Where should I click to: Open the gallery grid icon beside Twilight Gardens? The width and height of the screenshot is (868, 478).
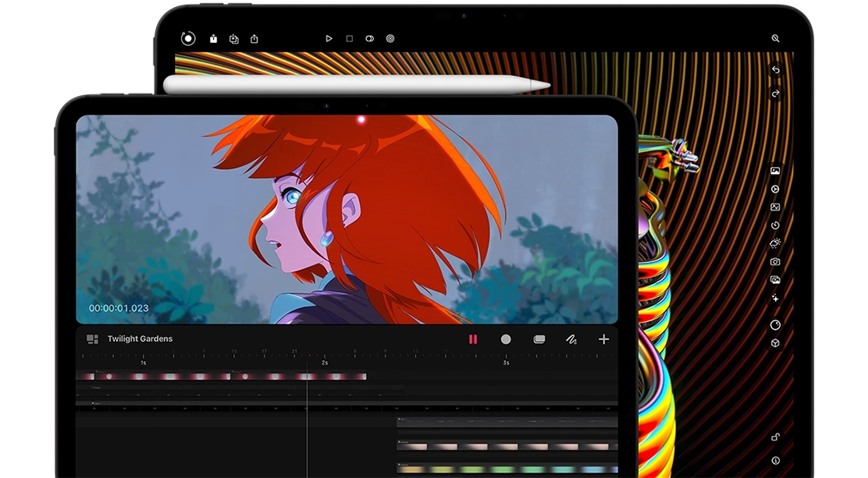92,339
